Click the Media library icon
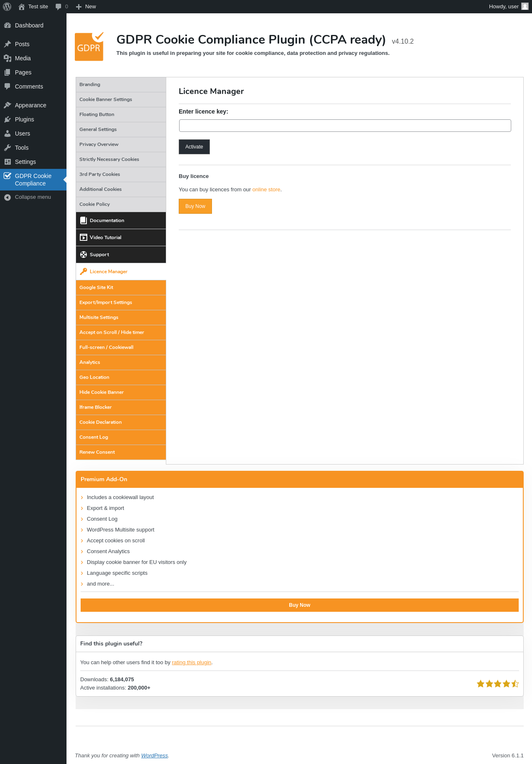This screenshot has width=532, height=764. pyautogui.click(x=7, y=58)
